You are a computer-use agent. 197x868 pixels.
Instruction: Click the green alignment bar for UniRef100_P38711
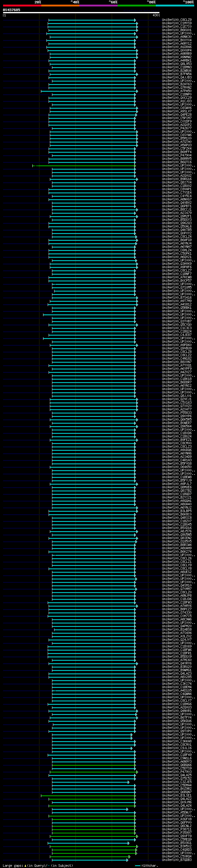tap(94, 829)
